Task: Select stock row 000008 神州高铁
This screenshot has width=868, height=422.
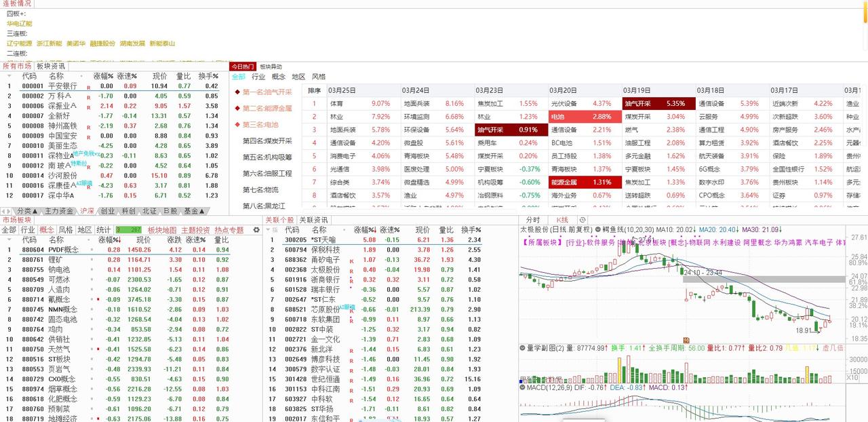Action: [112, 126]
